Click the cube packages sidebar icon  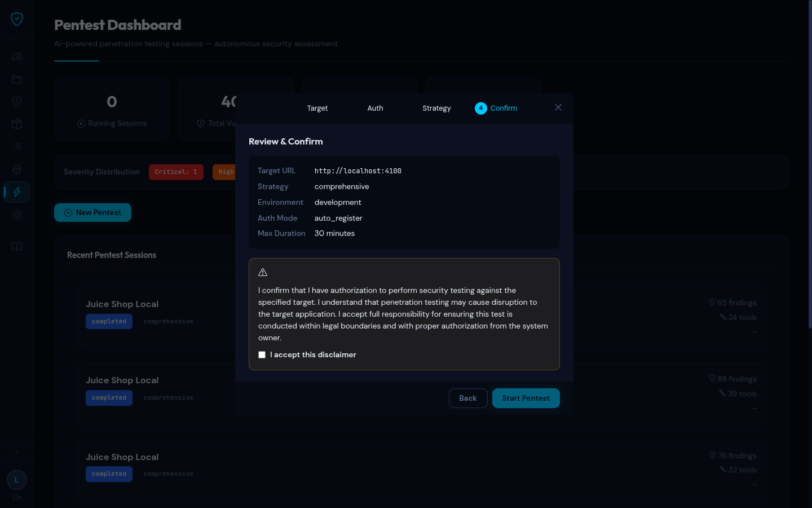pyautogui.click(x=17, y=124)
